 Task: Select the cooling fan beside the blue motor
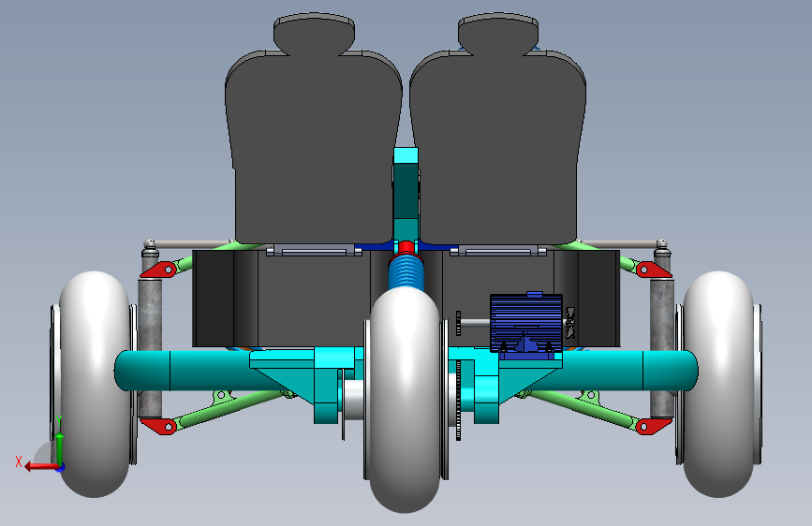pos(569,323)
